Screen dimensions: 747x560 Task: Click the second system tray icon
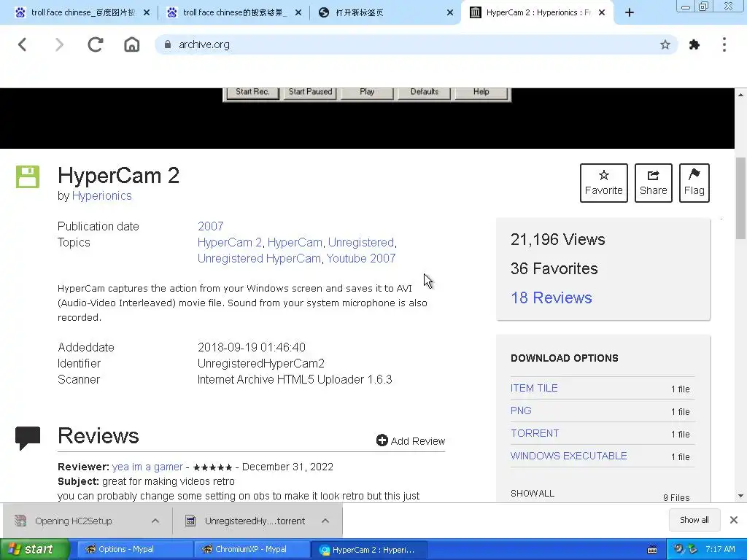(693, 549)
